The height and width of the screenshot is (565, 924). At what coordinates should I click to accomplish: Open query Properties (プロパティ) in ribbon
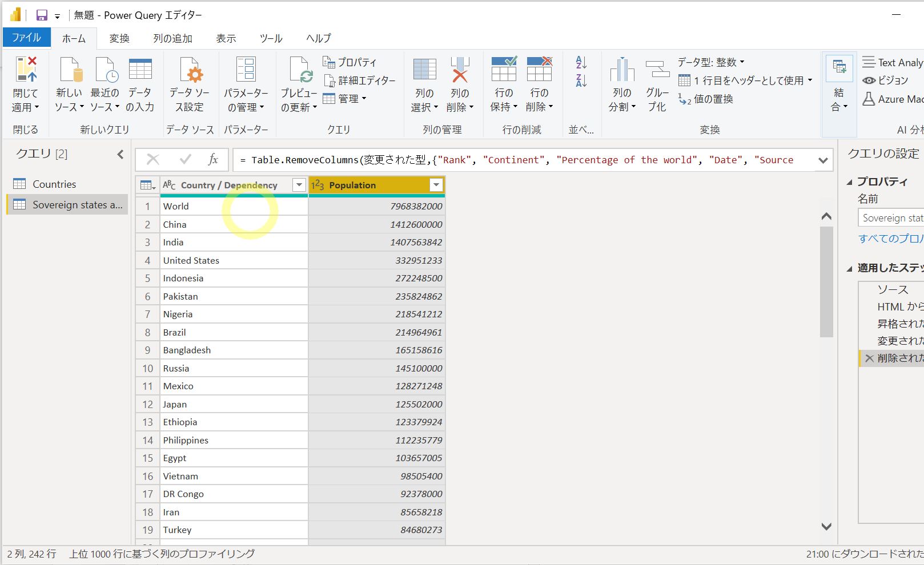coord(349,62)
